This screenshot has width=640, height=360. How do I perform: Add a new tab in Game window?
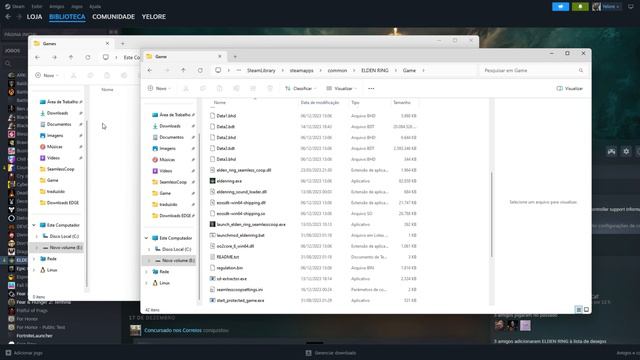(x=235, y=57)
